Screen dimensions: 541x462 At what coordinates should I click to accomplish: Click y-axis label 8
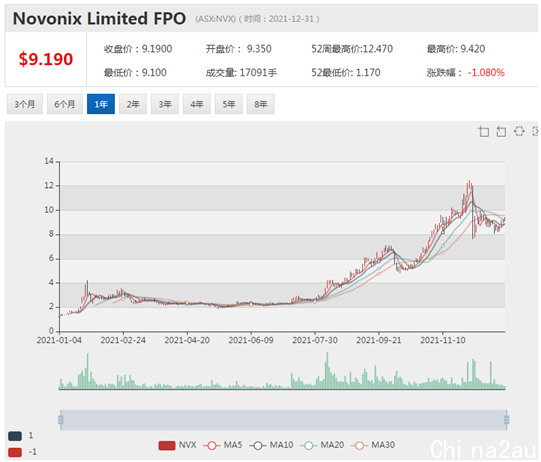[x=51, y=234]
